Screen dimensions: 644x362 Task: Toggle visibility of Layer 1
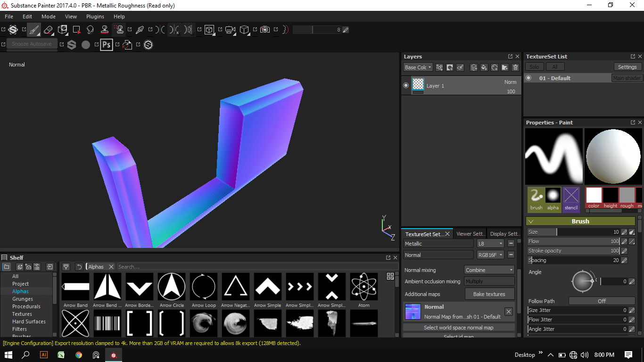point(406,85)
